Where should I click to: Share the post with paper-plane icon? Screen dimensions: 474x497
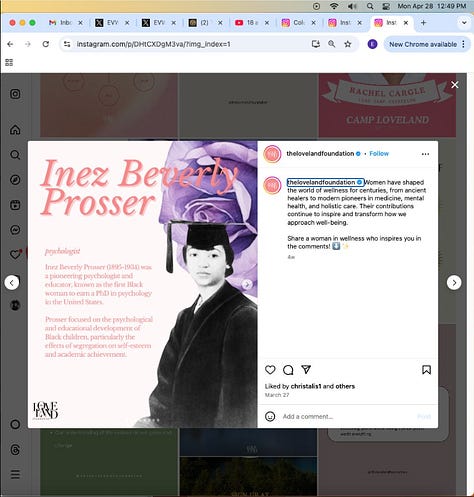pyautogui.click(x=306, y=369)
